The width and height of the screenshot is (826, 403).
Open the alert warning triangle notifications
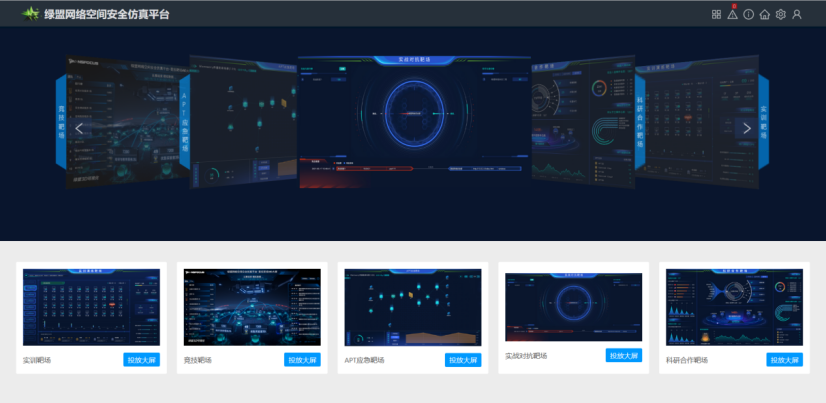732,14
